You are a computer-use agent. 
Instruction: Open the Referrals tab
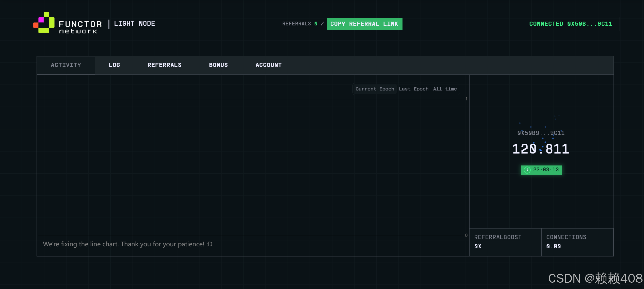coord(164,65)
